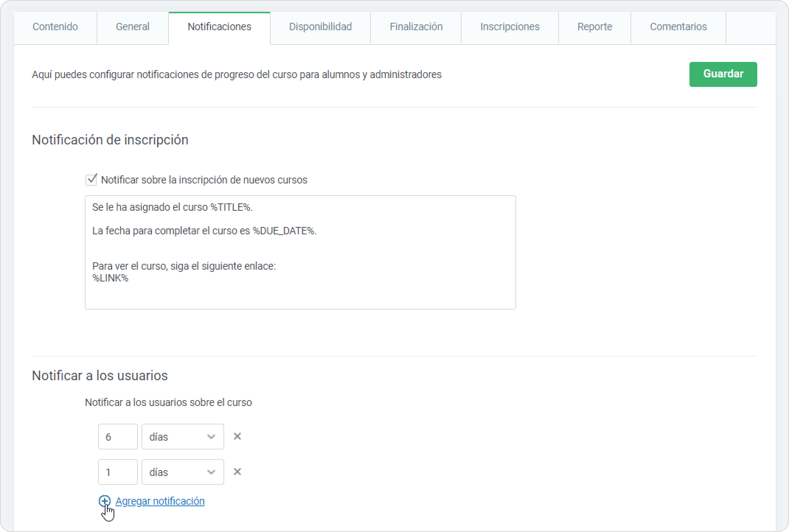Focus the number field containing 6

point(118,437)
